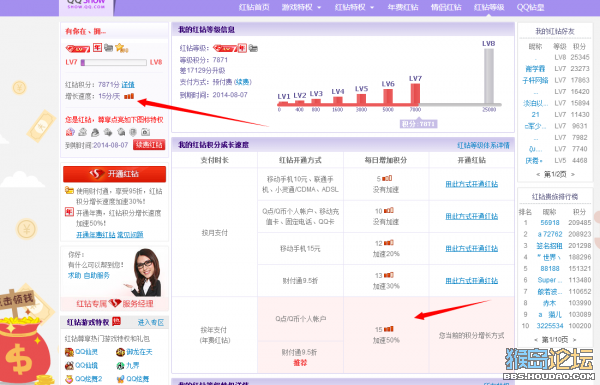Click the LV7 to LV8 progress bar
The height and width of the screenshot is (385, 600).
114,62
